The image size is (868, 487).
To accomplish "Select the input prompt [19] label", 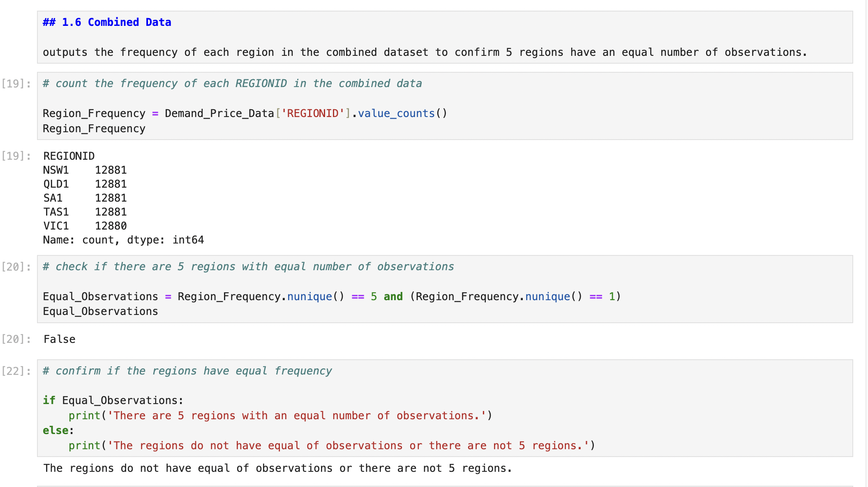I will 16,84.
